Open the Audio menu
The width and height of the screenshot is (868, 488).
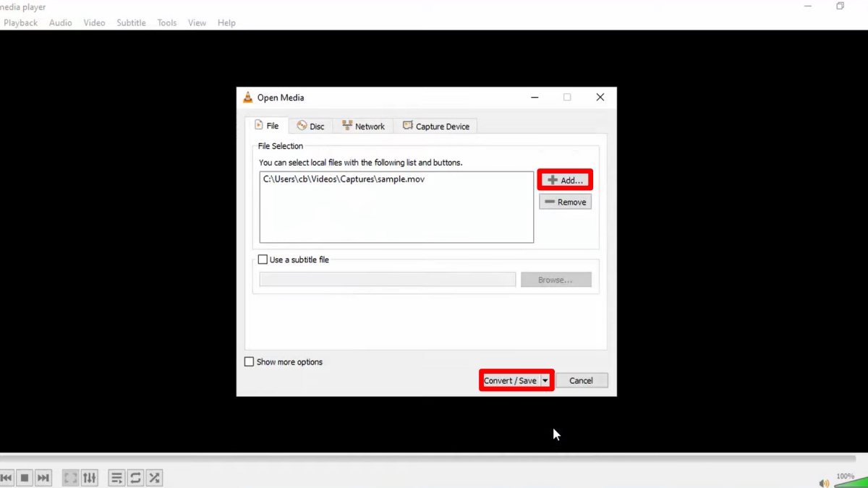point(60,22)
